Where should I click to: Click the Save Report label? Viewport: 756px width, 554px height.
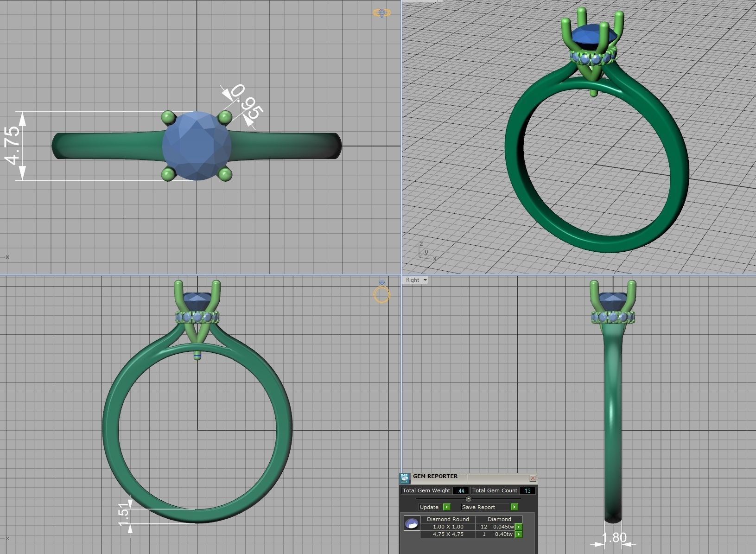[478, 507]
